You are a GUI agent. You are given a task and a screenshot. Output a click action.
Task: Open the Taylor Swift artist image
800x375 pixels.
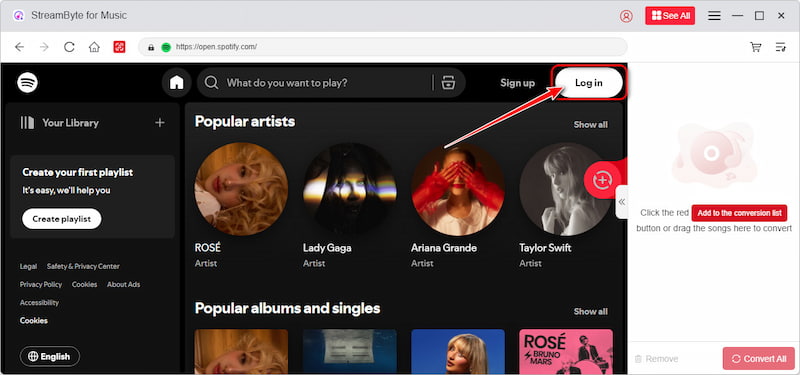[x=565, y=189]
